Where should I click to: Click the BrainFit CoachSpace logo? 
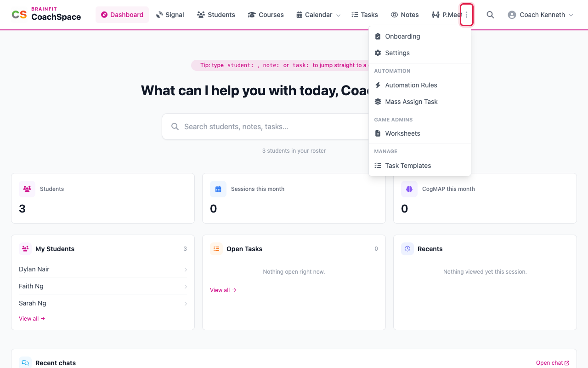pos(46,15)
